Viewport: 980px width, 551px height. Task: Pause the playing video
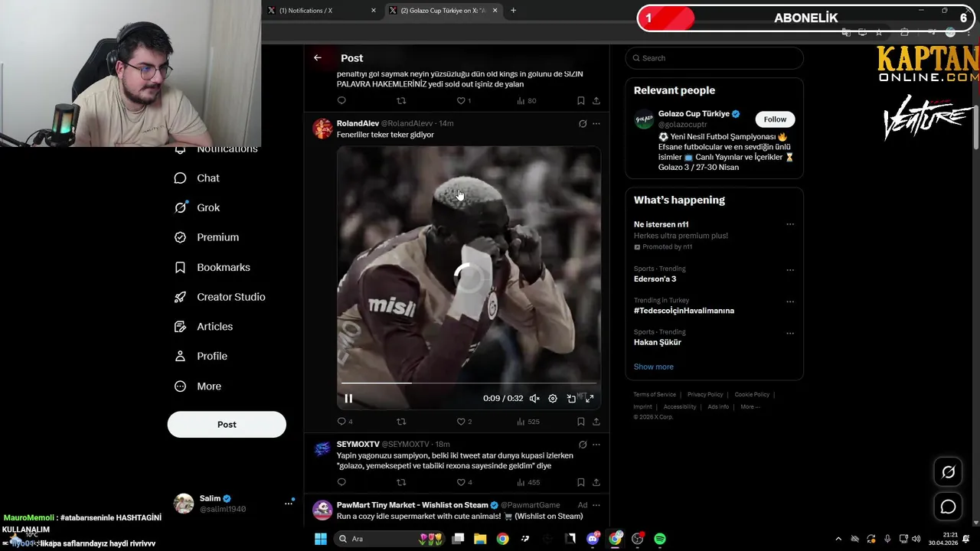[x=348, y=398]
